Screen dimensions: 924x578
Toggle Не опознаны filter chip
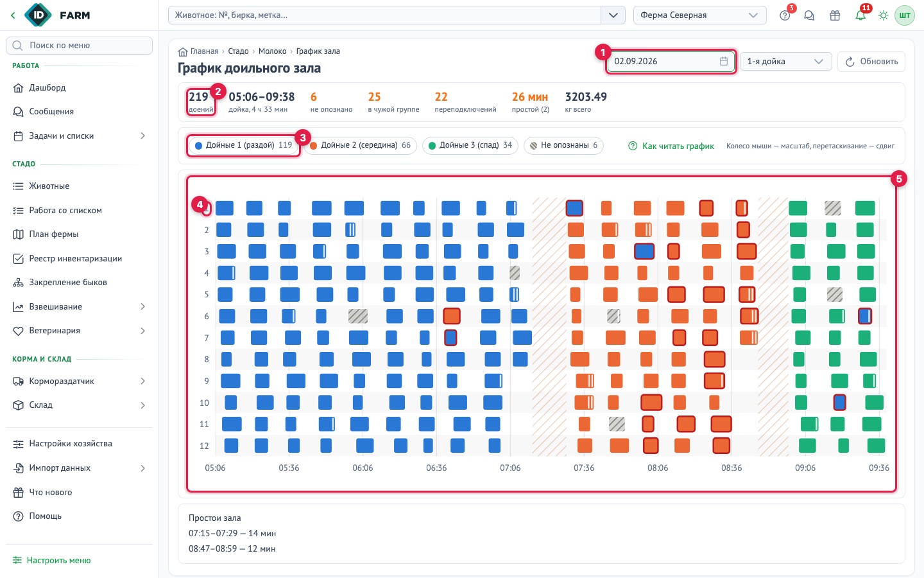pyautogui.click(x=563, y=145)
